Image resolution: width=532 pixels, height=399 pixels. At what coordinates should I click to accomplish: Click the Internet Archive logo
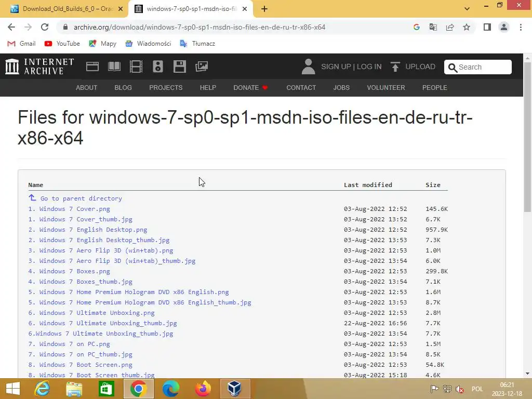pyautogui.click(x=39, y=66)
